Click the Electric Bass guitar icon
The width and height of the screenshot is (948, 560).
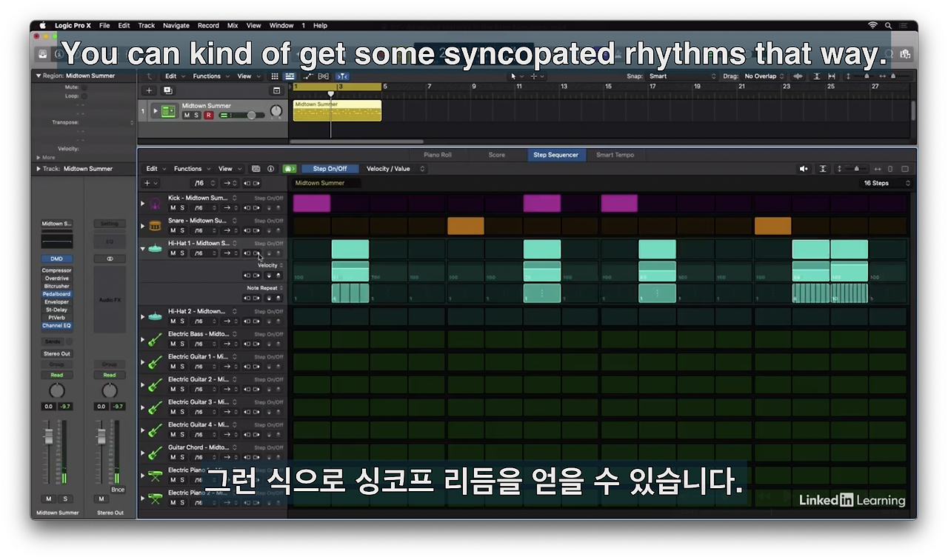point(155,339)
